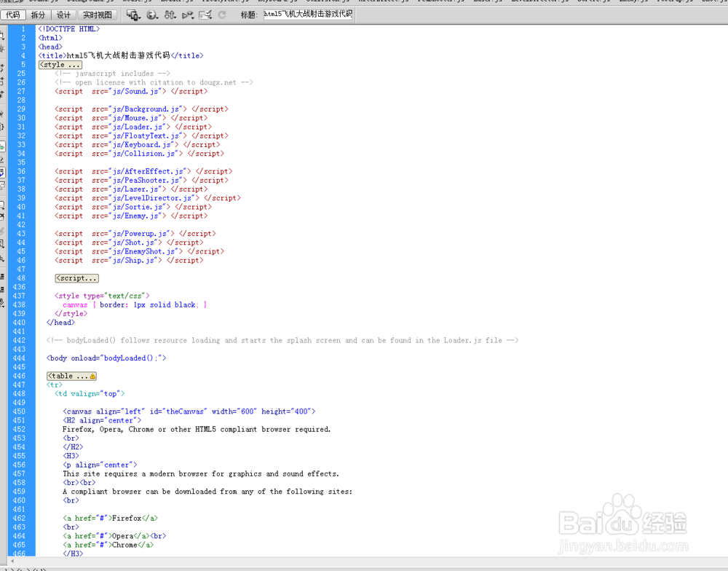Click the bodyLoaded() comment line
Image resolution: width=728 pixels, height=571 pixels.
click(x=282, y=341)
